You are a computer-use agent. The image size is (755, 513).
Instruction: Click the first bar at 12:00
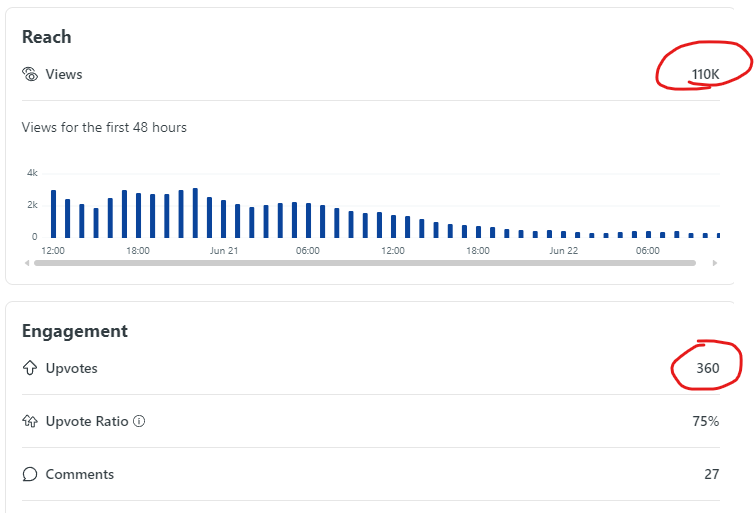point(53,214)
